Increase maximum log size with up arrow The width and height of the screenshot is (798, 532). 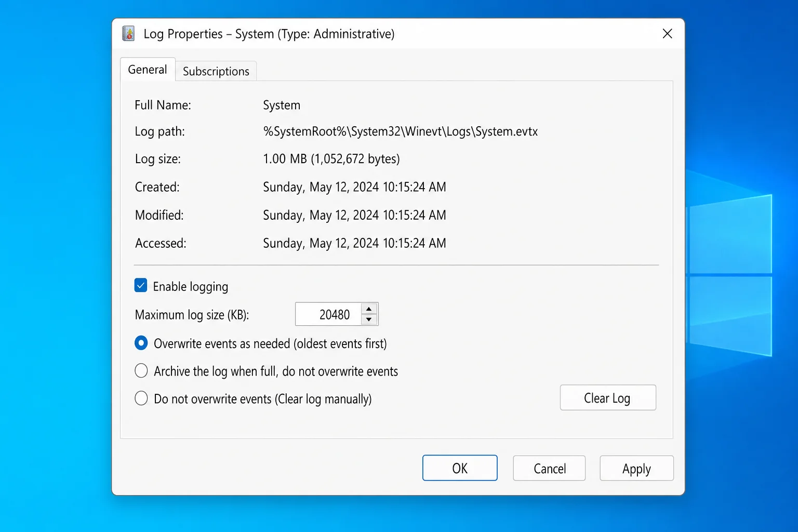click(x=369, y=309)
